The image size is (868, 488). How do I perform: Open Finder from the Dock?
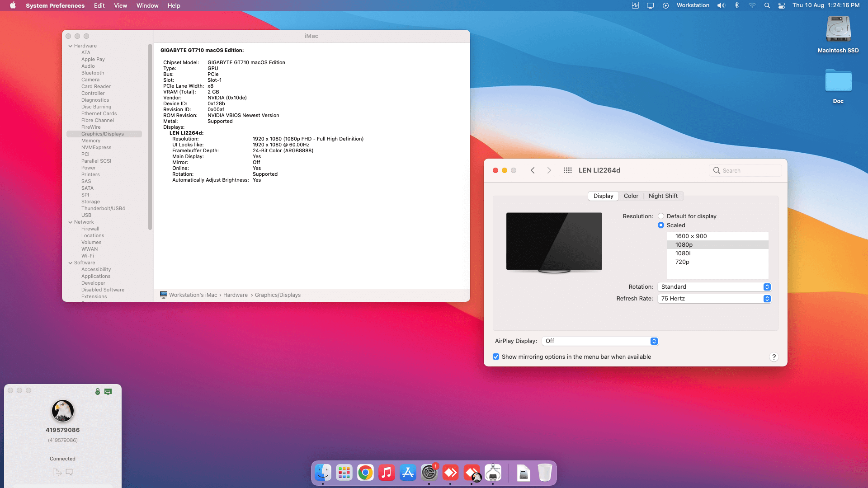click(323, 473)
